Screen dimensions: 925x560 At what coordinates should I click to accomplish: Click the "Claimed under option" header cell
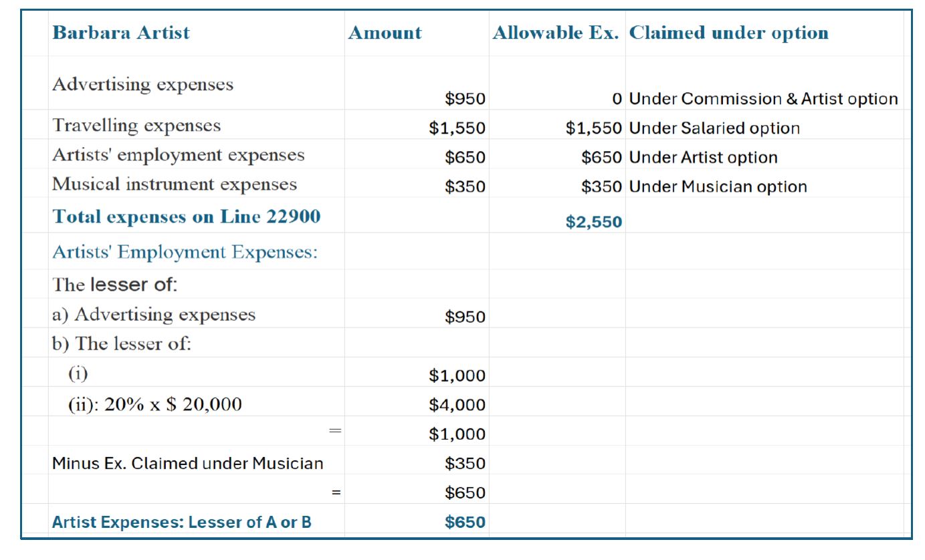point(729,33)
